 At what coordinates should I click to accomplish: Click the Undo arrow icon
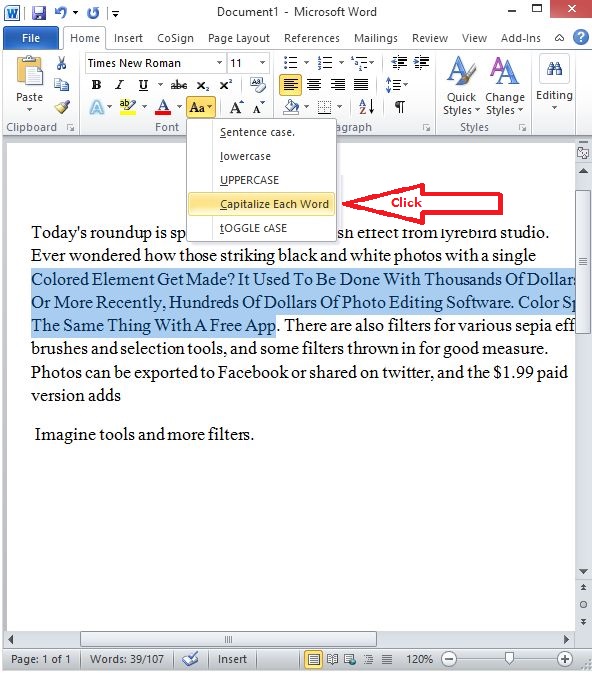(x=61, y=12)
